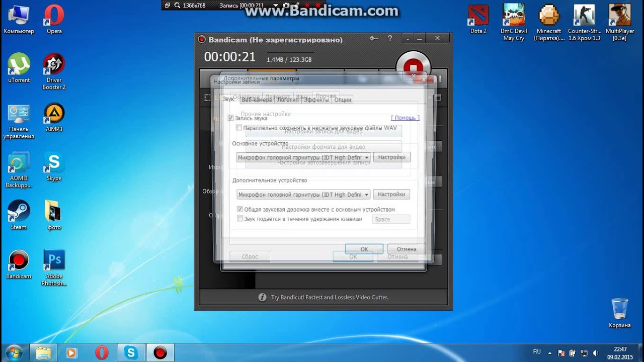The image size is (644, 362).
Task: Click Настройки button for Основное устройство
Action: coord(391,157)
